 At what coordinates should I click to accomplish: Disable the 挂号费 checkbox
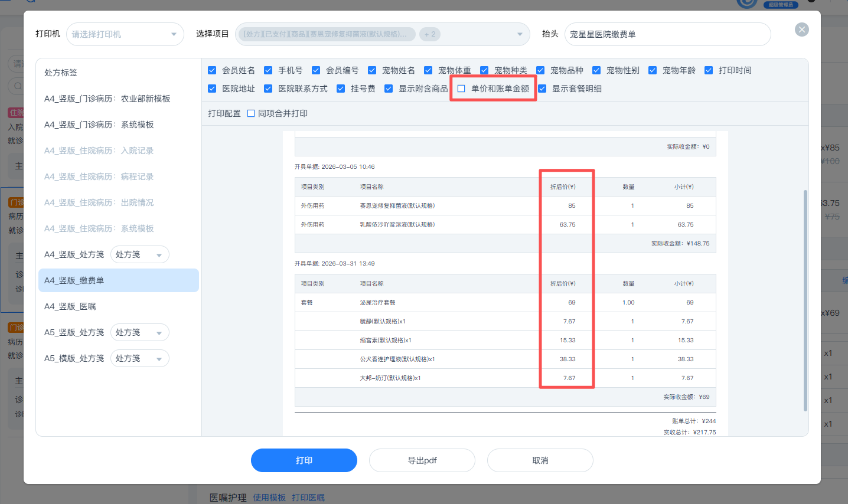(341, 89)
